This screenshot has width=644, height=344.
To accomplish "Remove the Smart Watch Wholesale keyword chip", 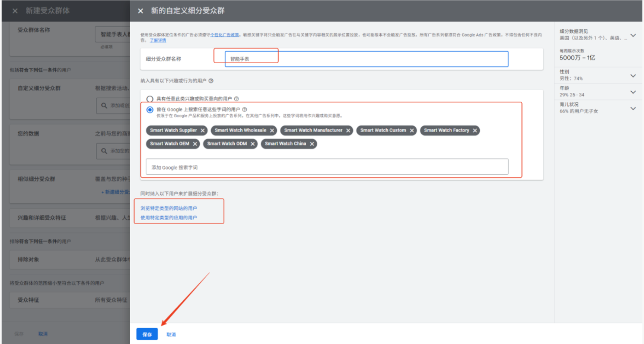I will pos(272,131).
